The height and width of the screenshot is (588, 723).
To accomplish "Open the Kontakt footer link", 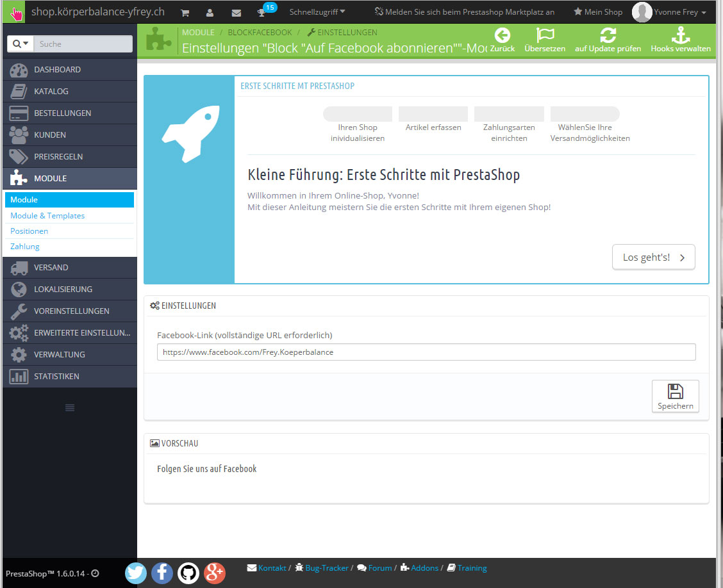I will (267, 568).
